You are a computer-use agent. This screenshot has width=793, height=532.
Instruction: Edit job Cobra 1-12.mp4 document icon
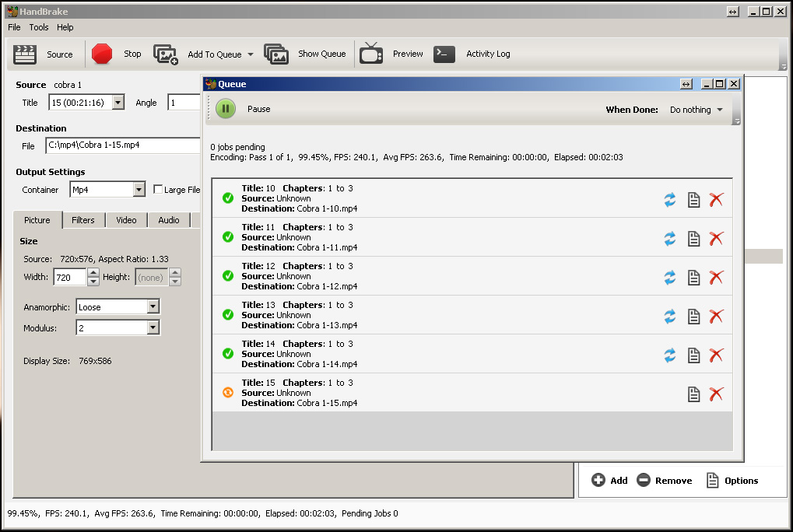click(693, 278)
